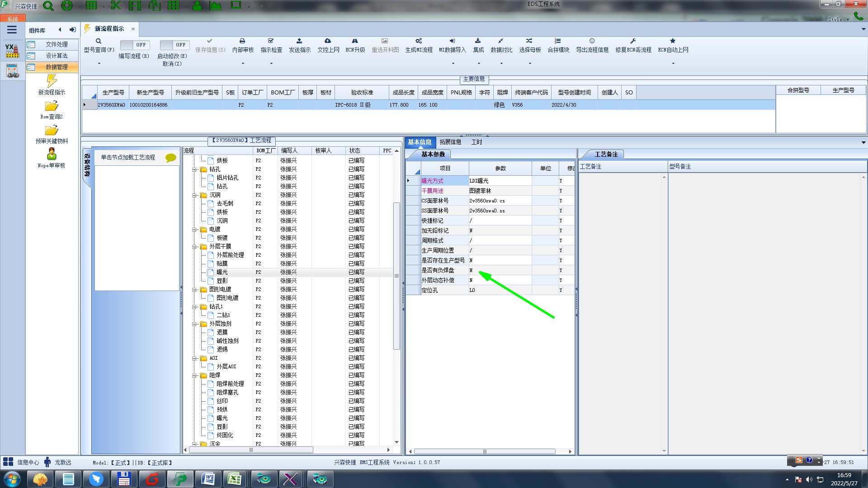868x488 pixels.
Task: Open Excel from Windows taskbar
Action: pyautogui.click(x=234, y=479)
